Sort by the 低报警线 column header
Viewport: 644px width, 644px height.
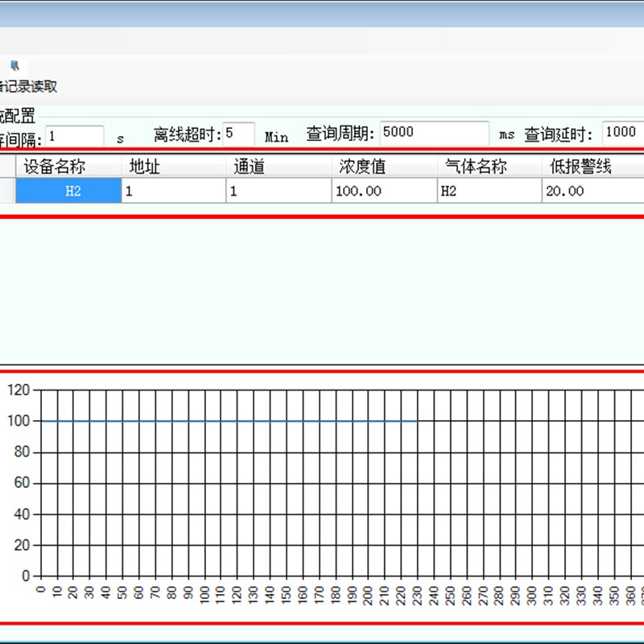click(592, 167)
